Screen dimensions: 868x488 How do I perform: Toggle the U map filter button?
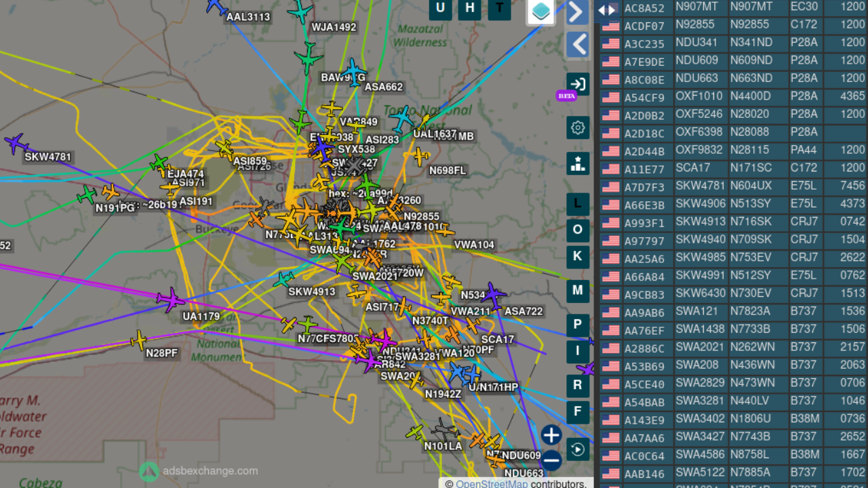coord(441,8)
